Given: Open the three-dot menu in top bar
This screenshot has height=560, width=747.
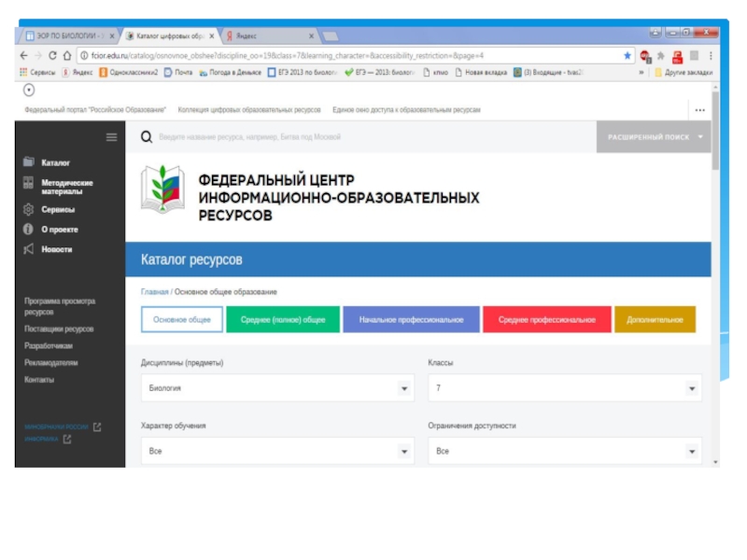Looking at the screenshot, I should [x=699, y=110].
